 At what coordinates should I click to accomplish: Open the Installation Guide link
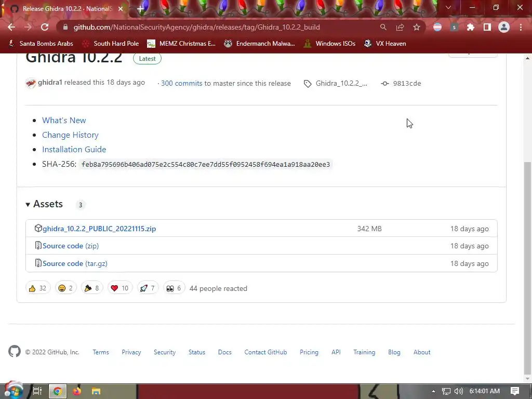[x=74, y=150]
